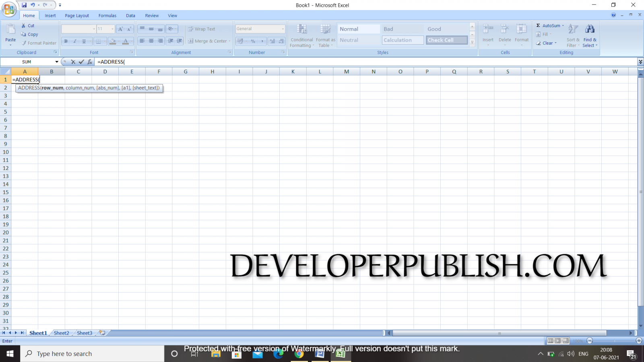Expand the Font Color dropdown arrow
This screenshot has height=362, width=644.
click(131, 41)
